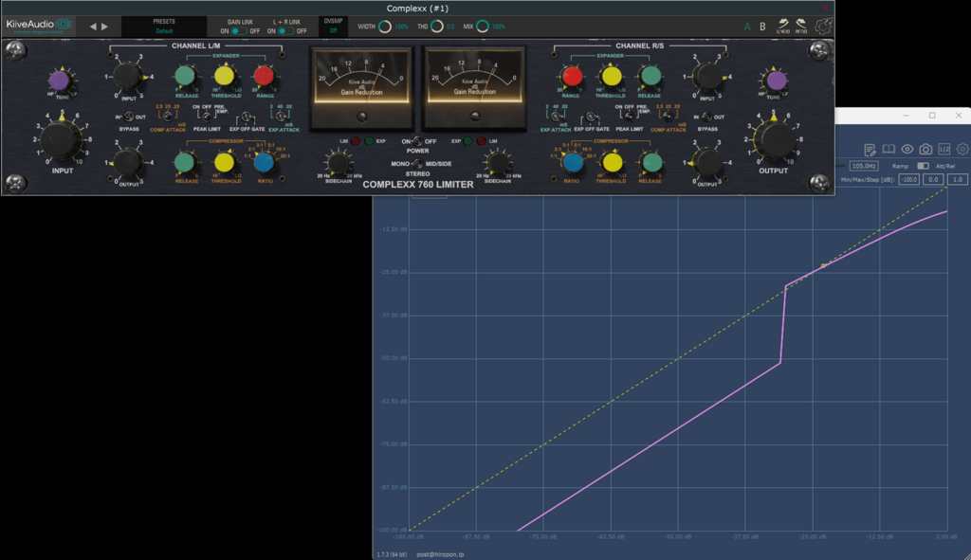Flip the Channel L/M Peak Limit switch
Viewport: 971px width, 560px height.
(x=207, y=117)
